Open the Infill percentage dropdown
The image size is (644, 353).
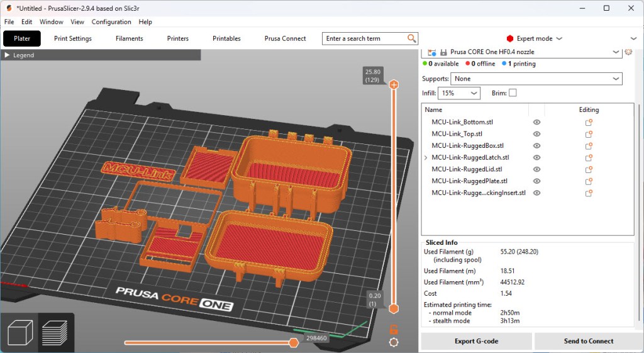(459, 93)
